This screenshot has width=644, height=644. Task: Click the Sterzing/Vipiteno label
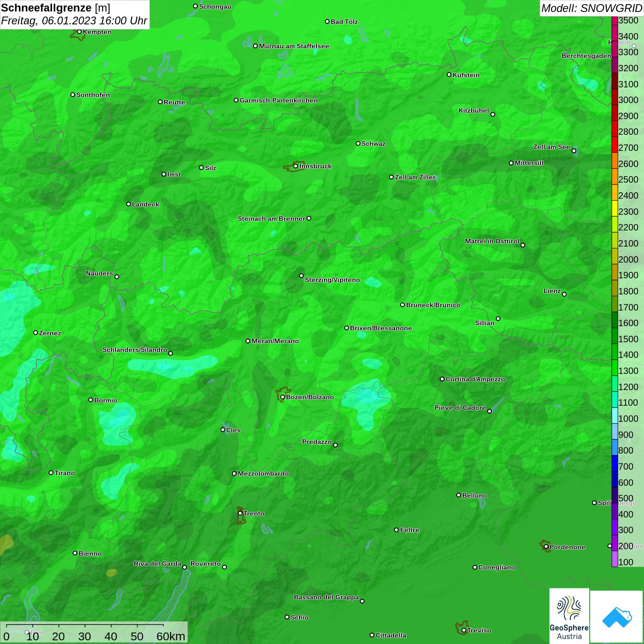(333, 280)
